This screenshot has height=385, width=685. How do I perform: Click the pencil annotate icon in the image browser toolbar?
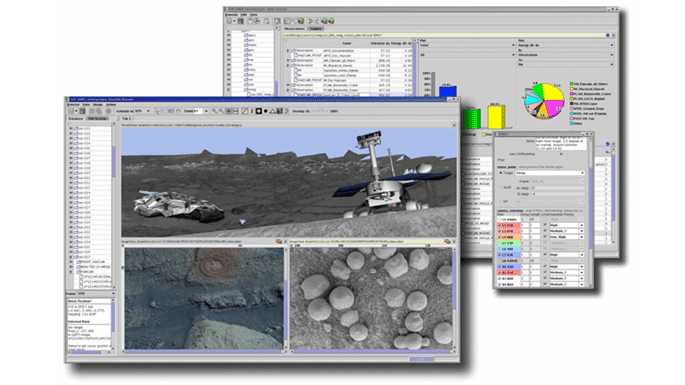[x=245, y=111]
